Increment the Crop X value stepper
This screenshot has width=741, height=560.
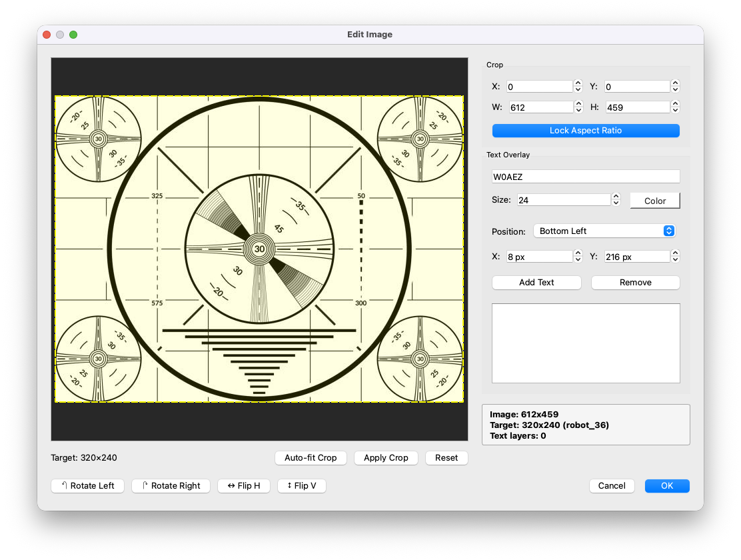578,83
